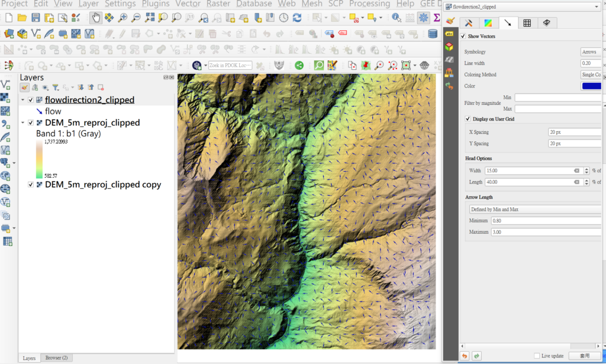Viewport: 606px width, 364px height.
Task: Open the Raster menu
Action: [x=219, y=4]
